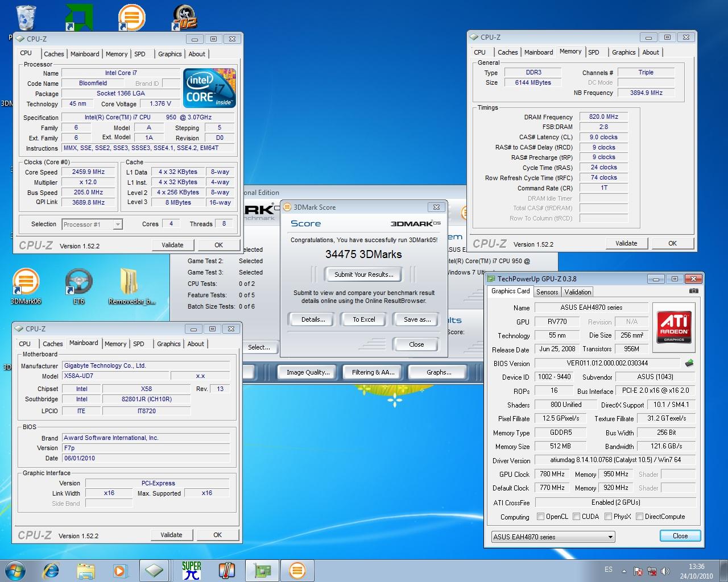Open Internet Explorer from the taskbar
This screenshot has height=582, width=728.
pos(51,570)
